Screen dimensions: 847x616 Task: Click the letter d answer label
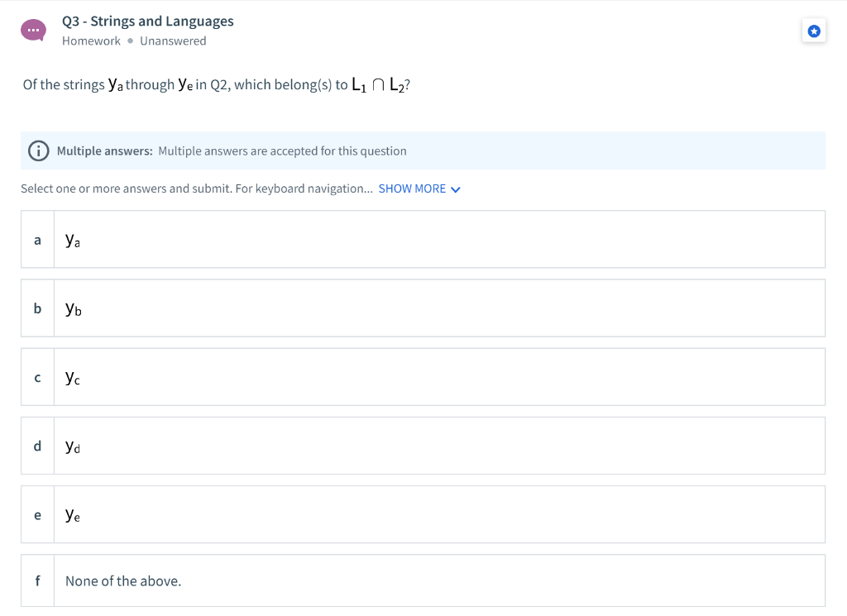tap(37, 446)
